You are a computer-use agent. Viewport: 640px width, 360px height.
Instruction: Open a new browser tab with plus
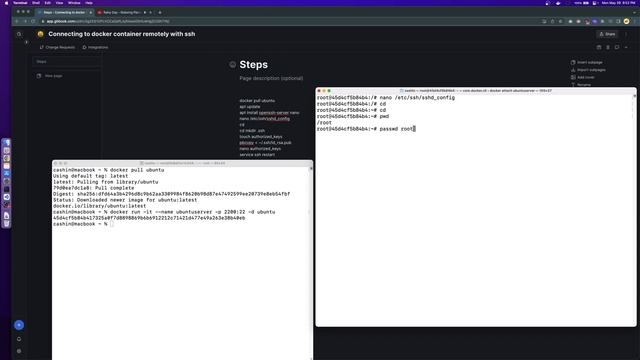click(x=160, y=12)
